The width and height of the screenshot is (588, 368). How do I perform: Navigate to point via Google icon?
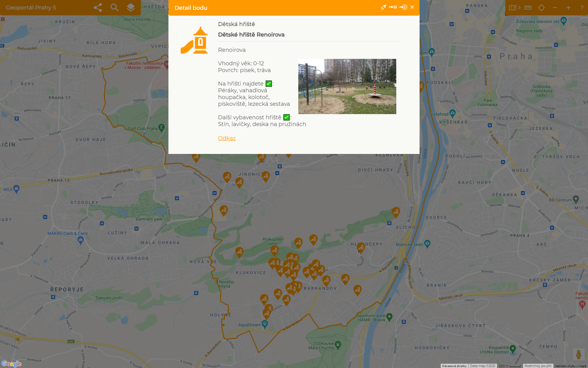click(383, 7)
